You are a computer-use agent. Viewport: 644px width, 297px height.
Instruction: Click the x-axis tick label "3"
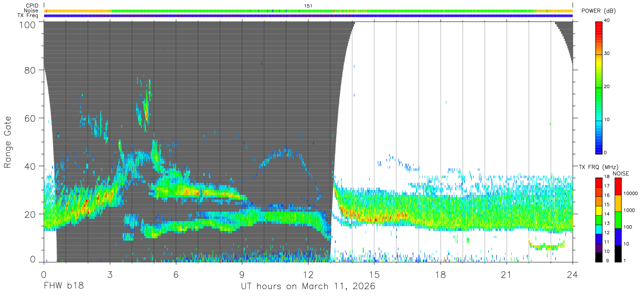[x=110, y=274]
